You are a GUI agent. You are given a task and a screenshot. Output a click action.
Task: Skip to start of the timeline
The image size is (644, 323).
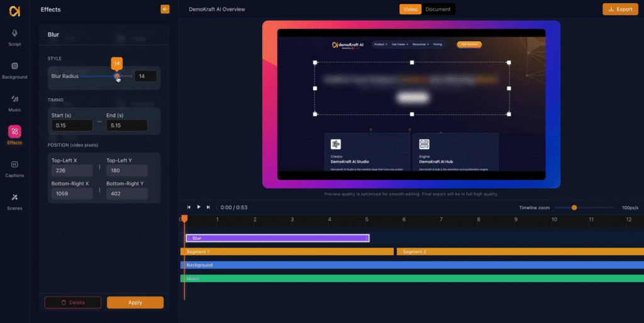coord(189,207)
